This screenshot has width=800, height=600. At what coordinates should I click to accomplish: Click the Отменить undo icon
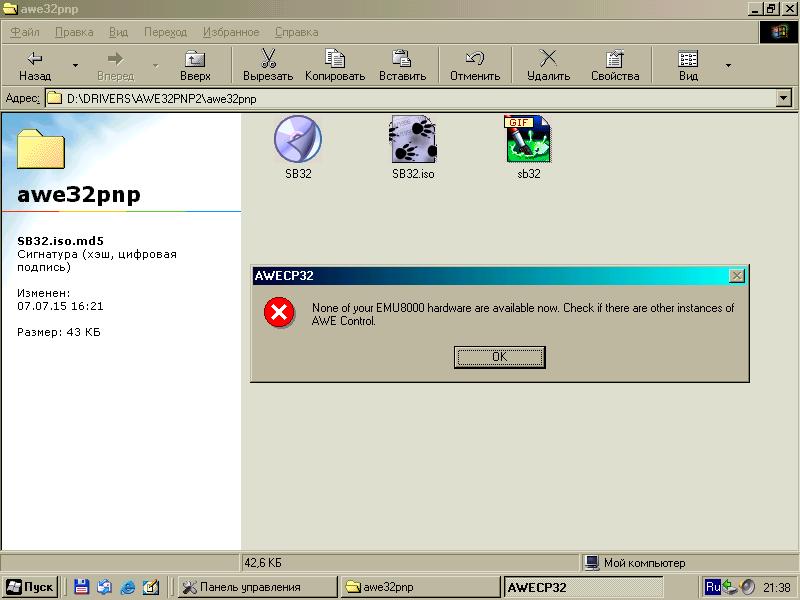point(474,59)
